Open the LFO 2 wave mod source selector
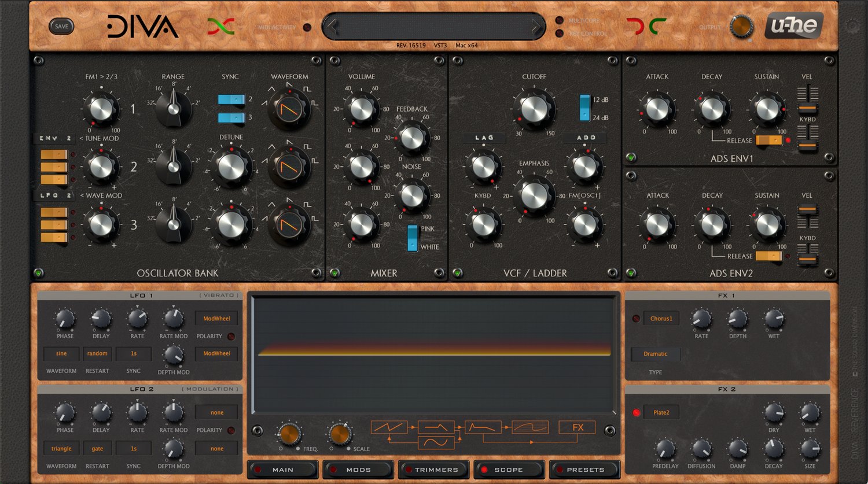Viewport: 868px width, 484px height. (54, 195)
